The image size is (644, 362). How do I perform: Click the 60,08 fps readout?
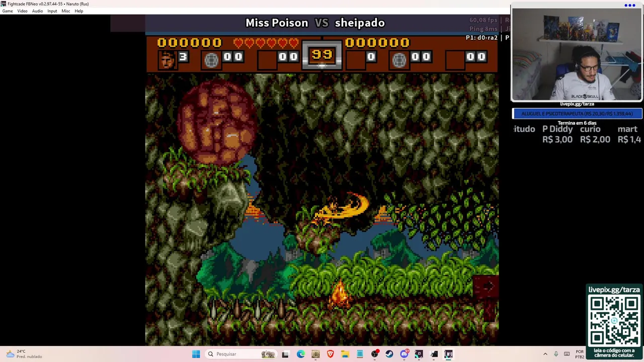point(483,20)
